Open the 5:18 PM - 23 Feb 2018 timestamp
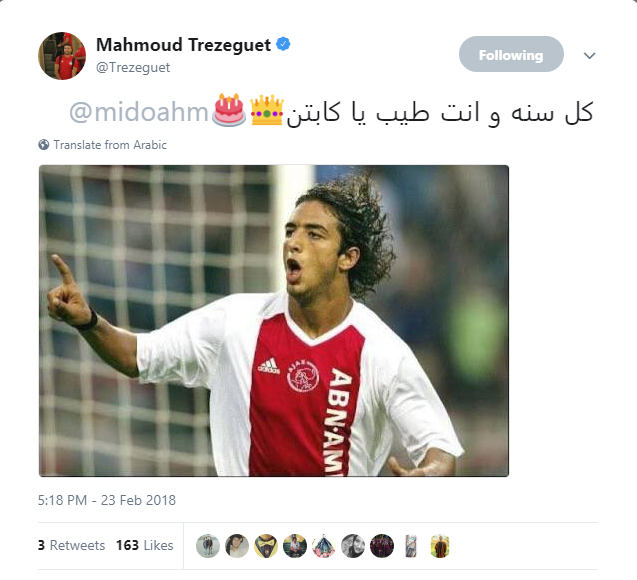 click(x=107, y=500)
